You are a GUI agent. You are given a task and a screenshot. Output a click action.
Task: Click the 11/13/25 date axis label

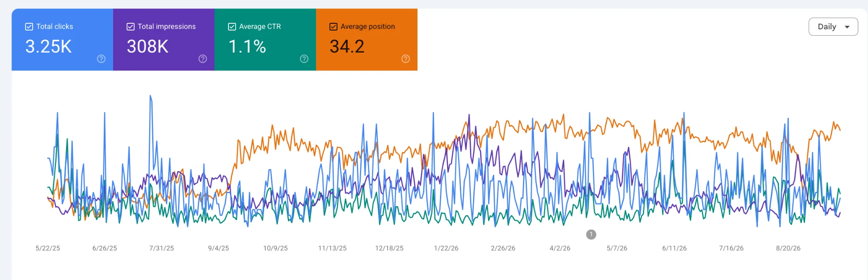point(332,248)
